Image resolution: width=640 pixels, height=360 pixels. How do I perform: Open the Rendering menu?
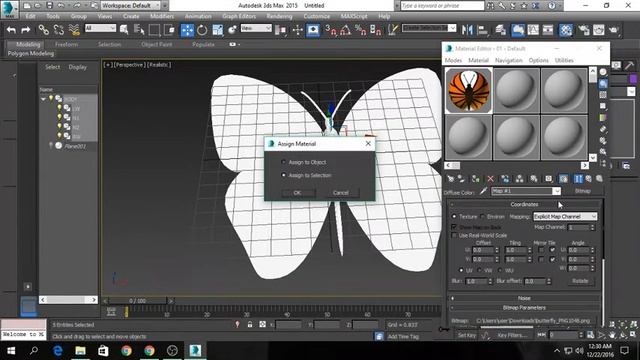(x=279, y=16)
